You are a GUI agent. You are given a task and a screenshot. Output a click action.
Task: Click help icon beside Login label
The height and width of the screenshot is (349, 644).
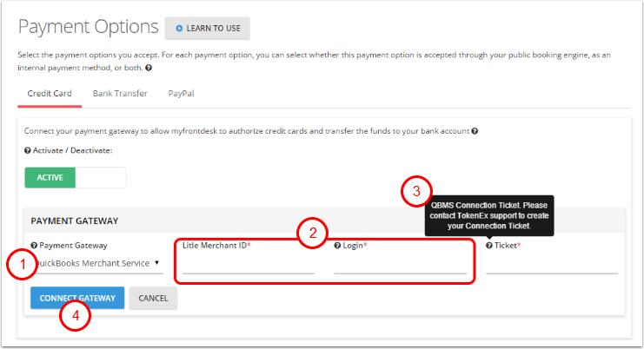(x=337, y=245)
